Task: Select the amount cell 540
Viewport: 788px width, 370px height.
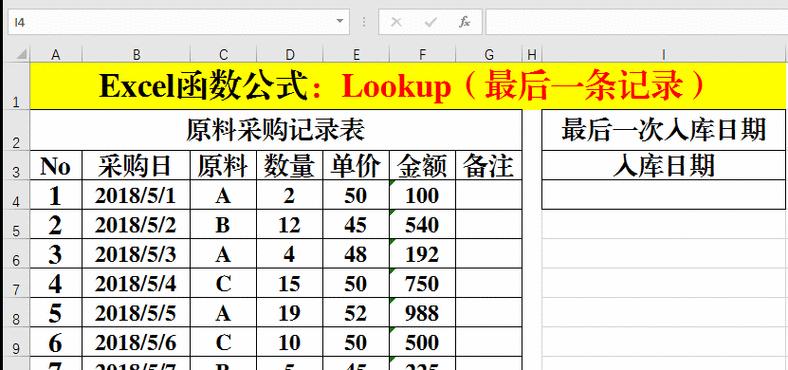Action: click(x=422, y=224)
